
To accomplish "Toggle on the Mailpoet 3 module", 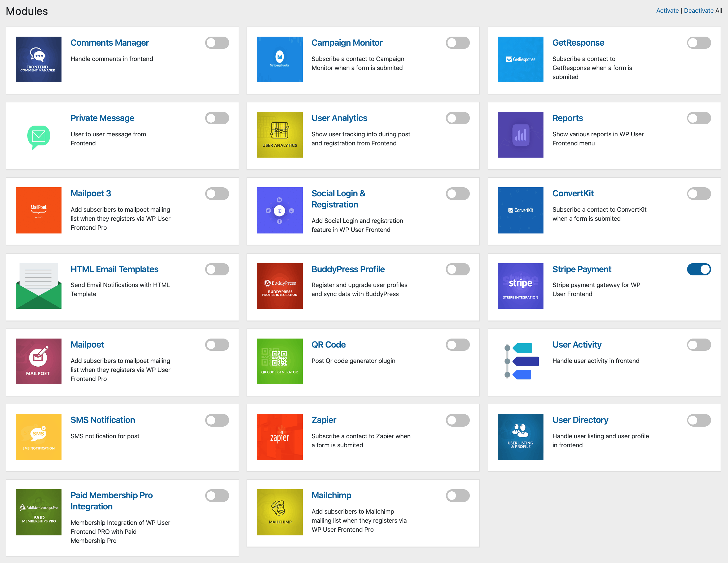I will coord(217,194).
